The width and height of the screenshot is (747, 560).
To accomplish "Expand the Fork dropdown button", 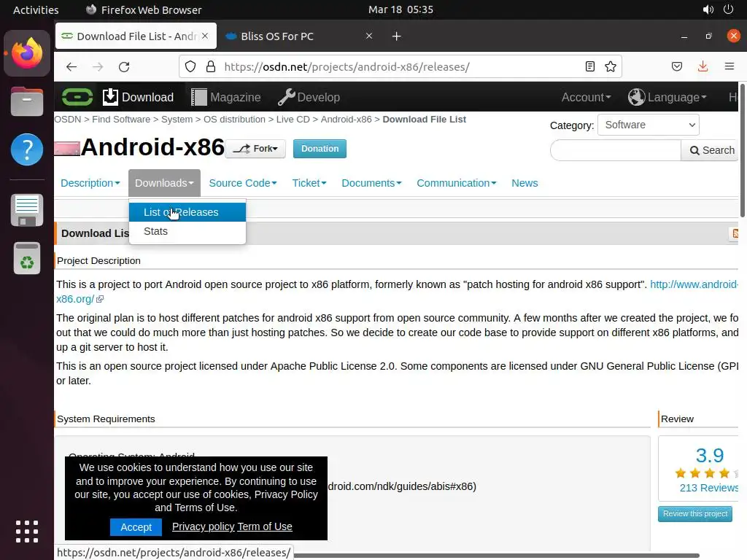I will tap(255, 149).
